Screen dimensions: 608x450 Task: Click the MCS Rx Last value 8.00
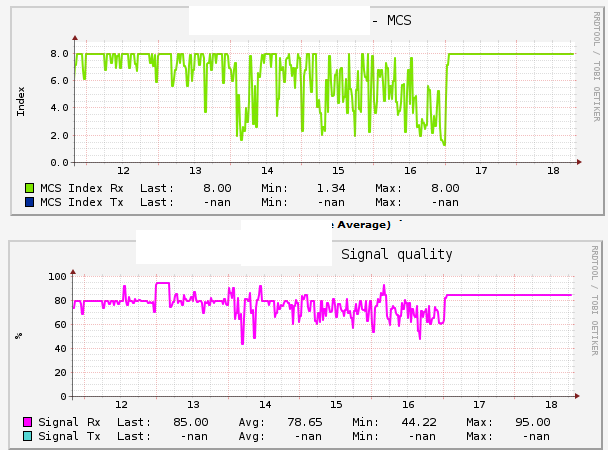click(x=217, y=188)
